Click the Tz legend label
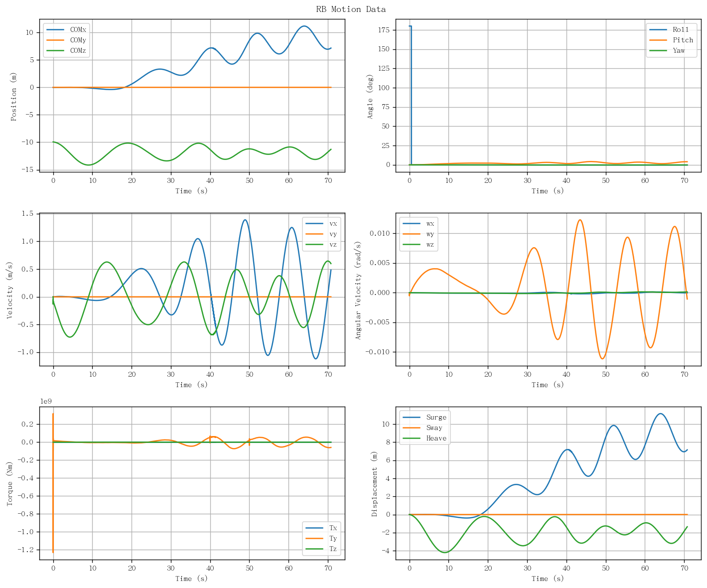707x588 pixels. coord(333,549)
